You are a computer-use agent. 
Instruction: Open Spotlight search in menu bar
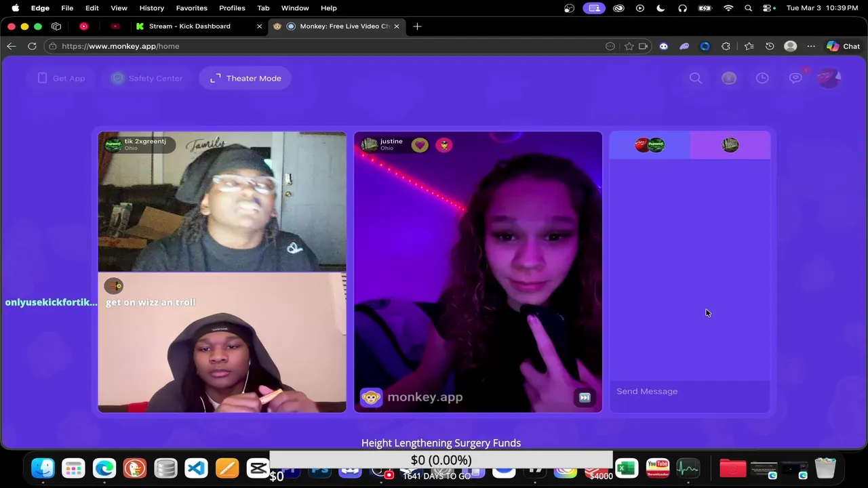click(748, 8)
